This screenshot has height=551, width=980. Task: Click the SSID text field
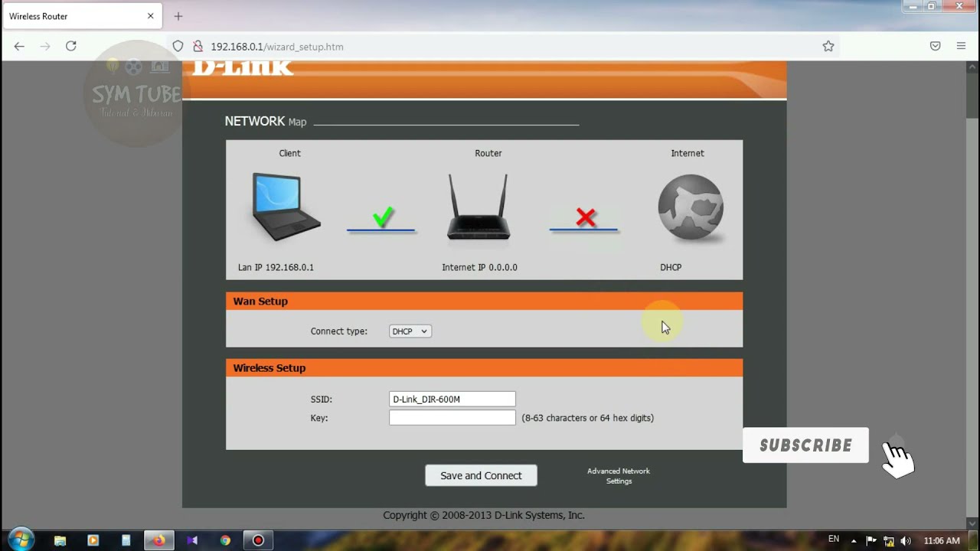pos(452,399)
